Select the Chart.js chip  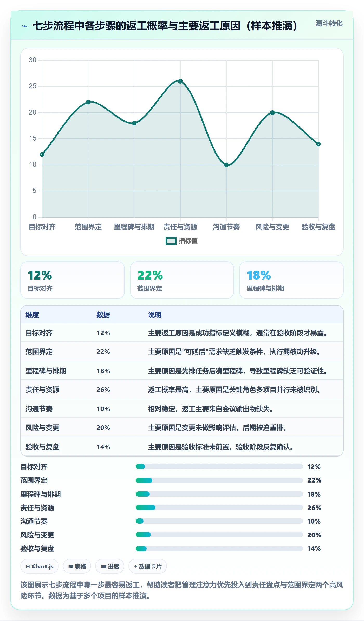click(x=40, y=566)
